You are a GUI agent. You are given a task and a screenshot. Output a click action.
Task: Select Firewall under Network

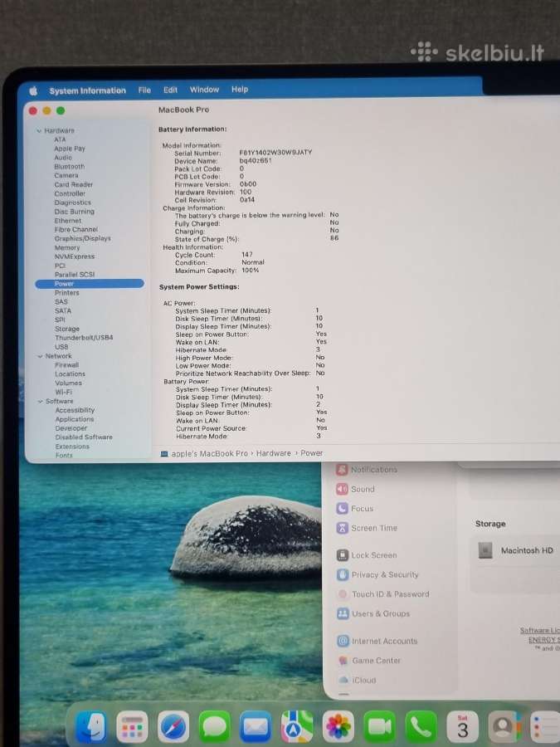point(66,365)
